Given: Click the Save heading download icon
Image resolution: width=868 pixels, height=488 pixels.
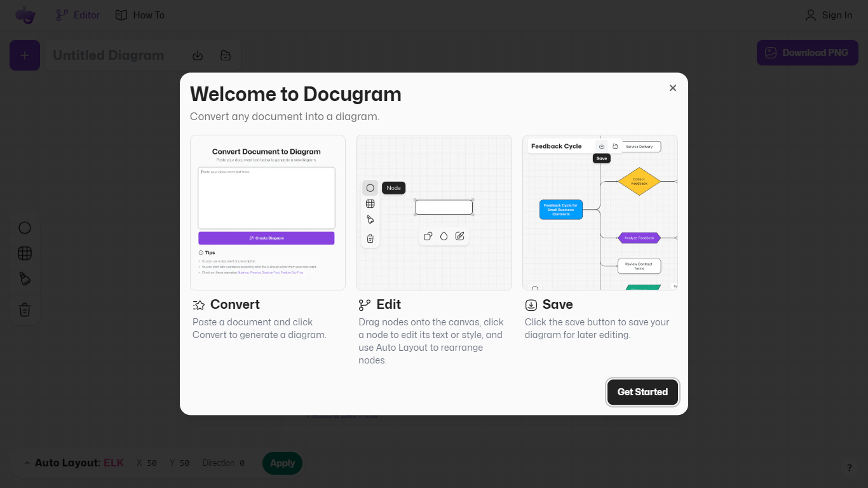Looking at the screenshot, I should tap(531, 305).
